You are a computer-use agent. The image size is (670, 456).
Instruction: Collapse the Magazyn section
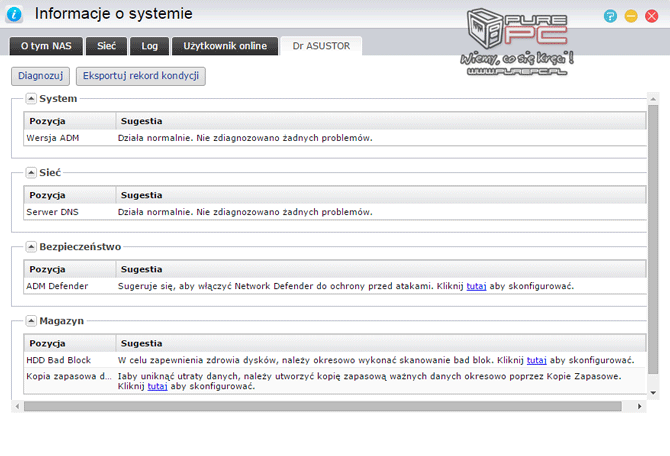[x=31, y=321]
